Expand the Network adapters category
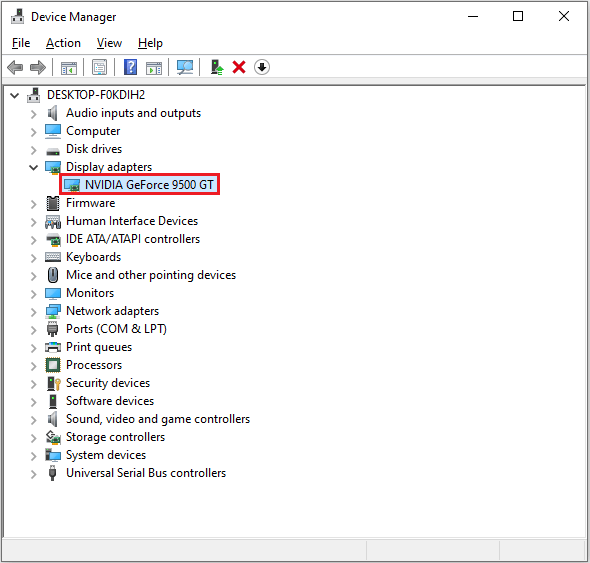The width and height of the screenshot is (590, 563). coord(33,312)
